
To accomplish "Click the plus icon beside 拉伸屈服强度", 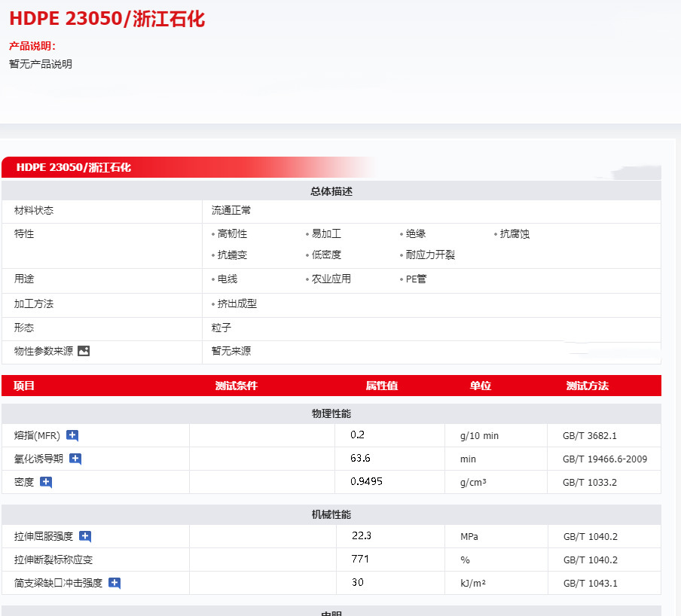I will (x=85, y=537).
